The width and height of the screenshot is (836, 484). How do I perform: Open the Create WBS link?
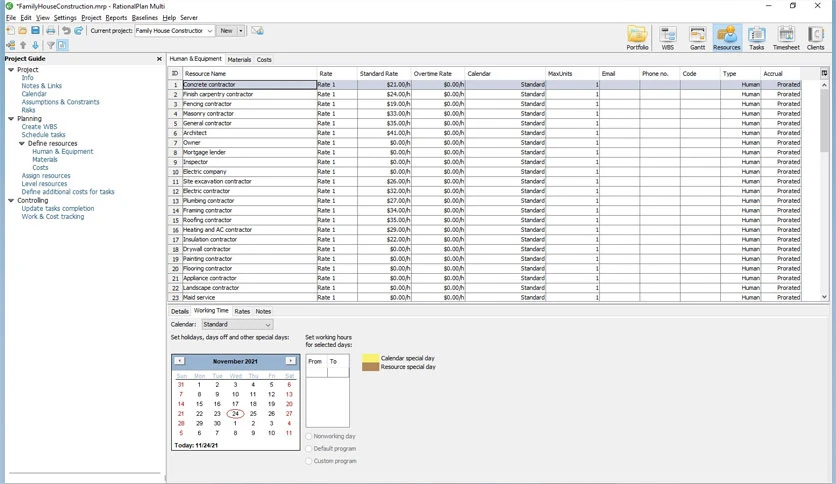click(39, 127)
